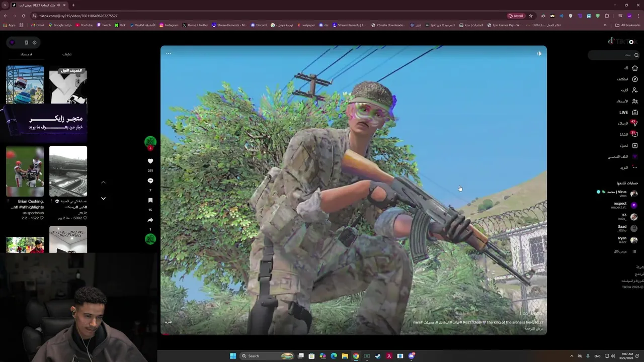The height and width of the screenshot is (362, 644).
Task: Open the taskbar clock showing 9:07 AM
Action: point(626,356)
